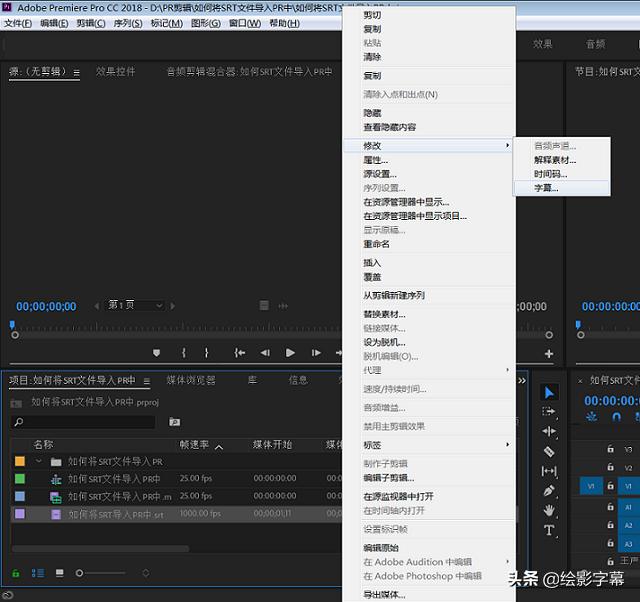Go to next caption page arrow
Viewport: 640px width, 602px height.
[x=173, y=306]
